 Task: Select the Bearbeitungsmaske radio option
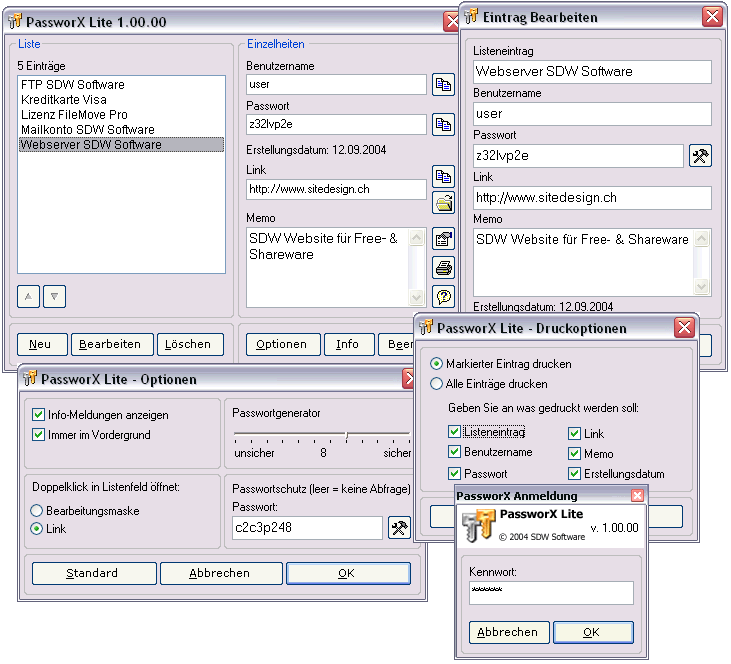38,511
